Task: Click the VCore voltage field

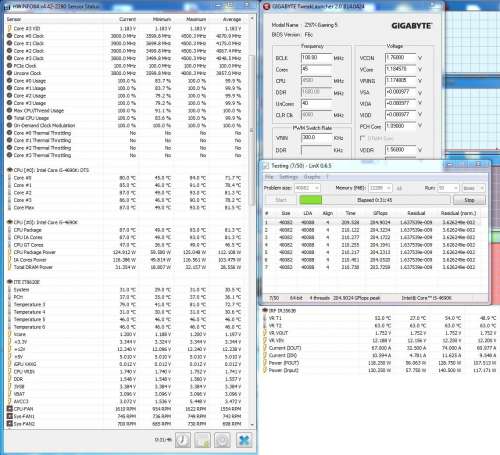Action: click(x=400, y=69)
